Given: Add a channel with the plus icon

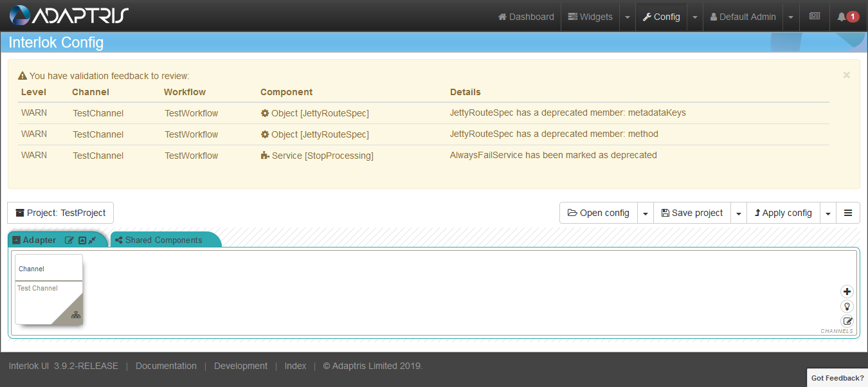Looking at the screenshot, I should (847, 292).
